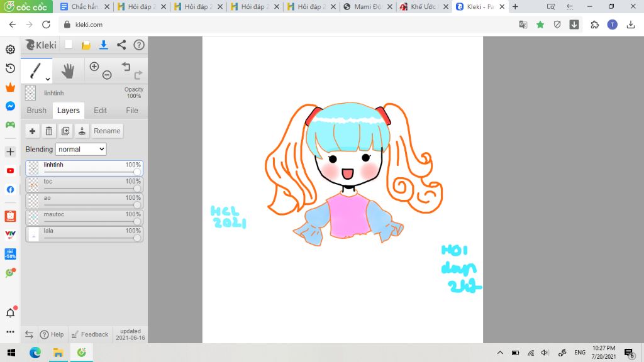Open Facebook from the sidebar

click(x=10, y=190)
